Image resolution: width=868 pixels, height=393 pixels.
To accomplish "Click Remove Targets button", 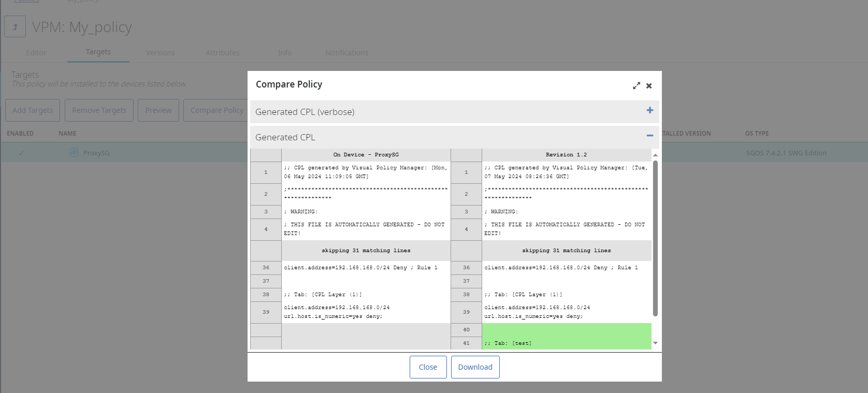I will [x=99, y=110].
